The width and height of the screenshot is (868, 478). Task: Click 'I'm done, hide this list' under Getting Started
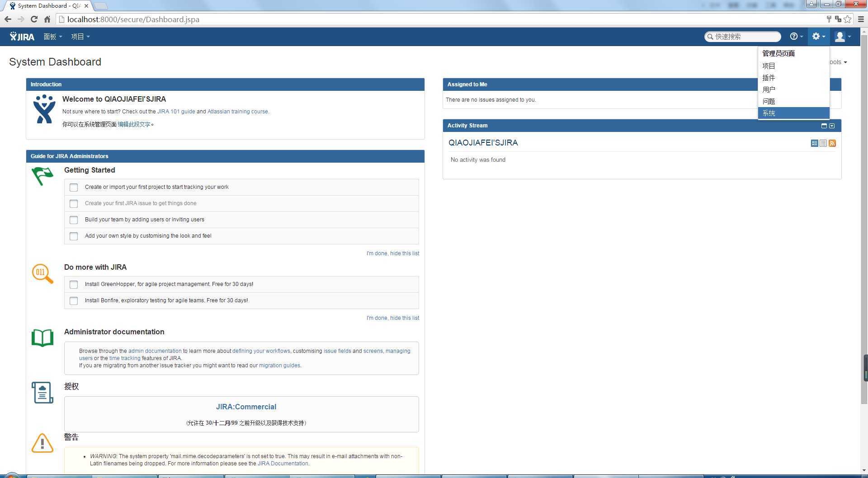[x=392, y=253]
